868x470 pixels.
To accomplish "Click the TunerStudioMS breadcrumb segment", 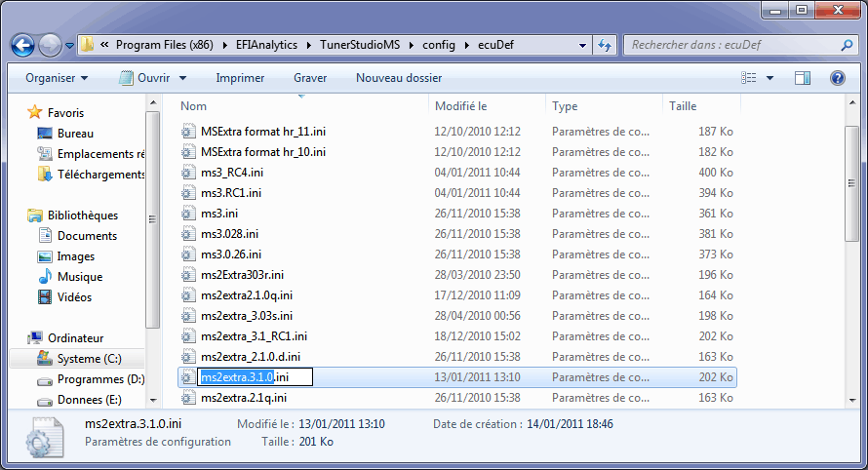I will pyautogui.click(x=358, y=45).
